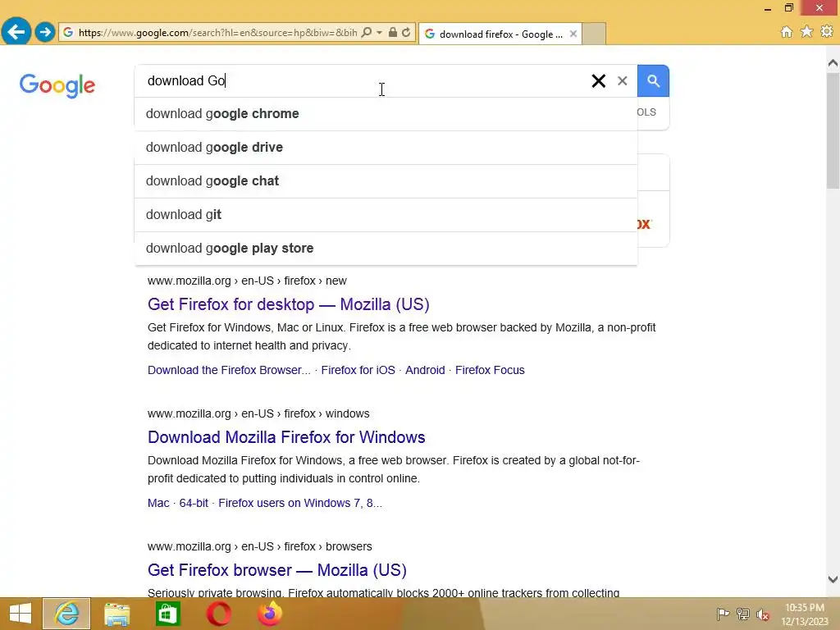
Task: Click the Google favicon in the address bar
Action: (x=68, y=33)
